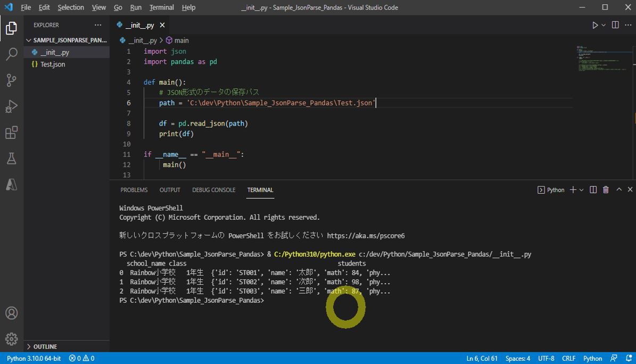Open the Source Control view
The height and width of the screenshot is (364, 636).
[12, 79]
